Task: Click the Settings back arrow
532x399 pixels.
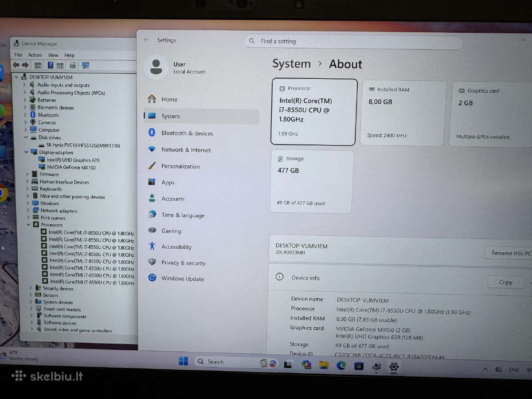Action: tap(146, 40)
